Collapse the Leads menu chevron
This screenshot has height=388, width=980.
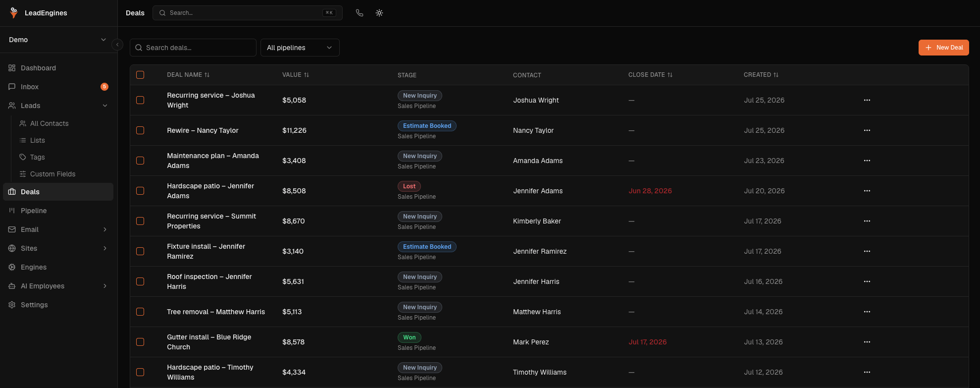(x=105, y=106)
